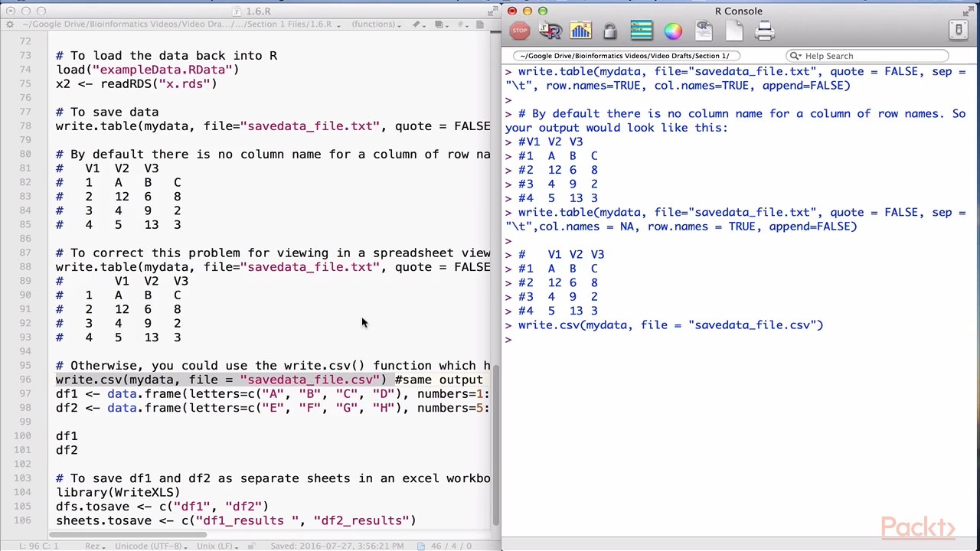The height and width of the screenshot is (551, 980).
Task: Toggle full screen on R Console window
Action: pyautogui.click(x=967, y=10)
